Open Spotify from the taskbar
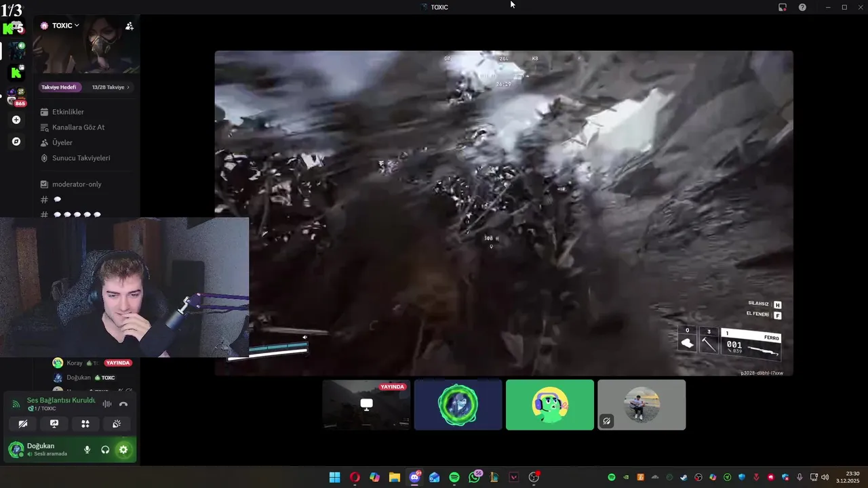The height and width of the screenshot is (488, 868). 454,477
